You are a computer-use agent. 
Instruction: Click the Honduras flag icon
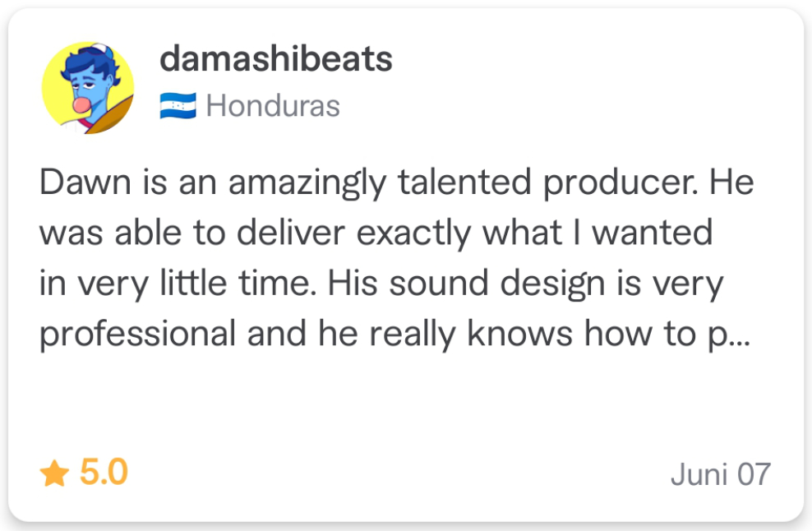click(x=178, y=106)
